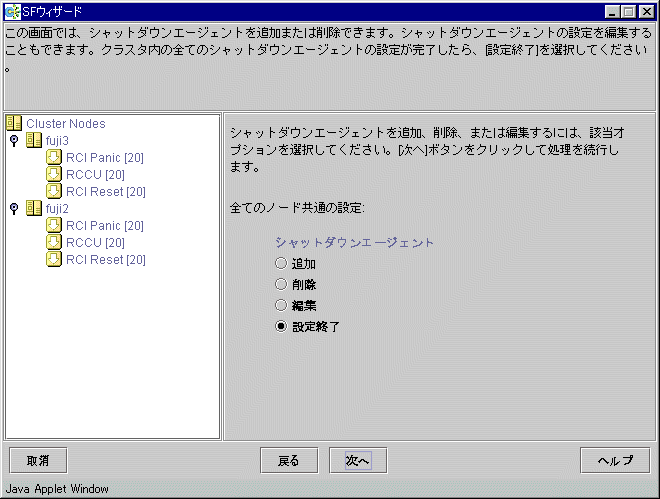Image resolution: width=660 pixels, height=499 pixels.
Task: Select RCCU [20] text under fuji3
Action: tap(95, 174)
